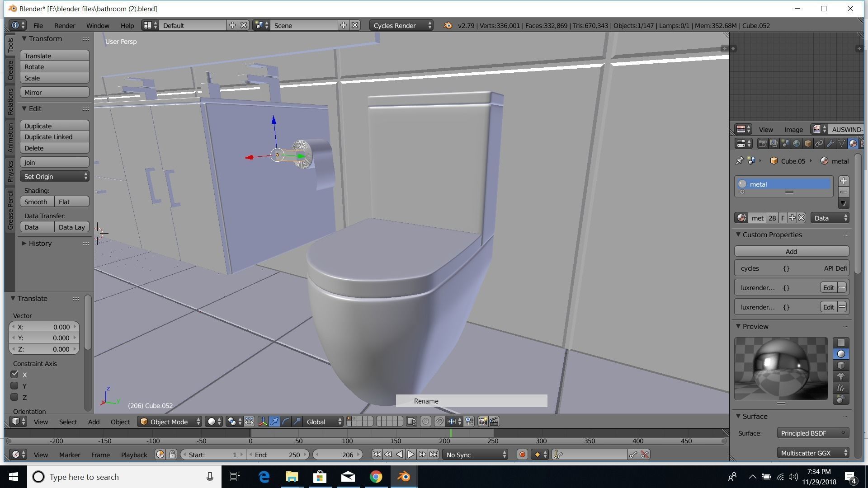
Task: Open the Render properties tab (camera icon)
Action: click(763, 144)
